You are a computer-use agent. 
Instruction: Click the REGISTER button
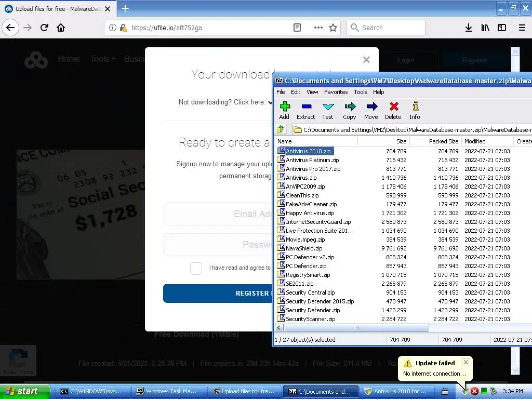[x=218, y=294]
